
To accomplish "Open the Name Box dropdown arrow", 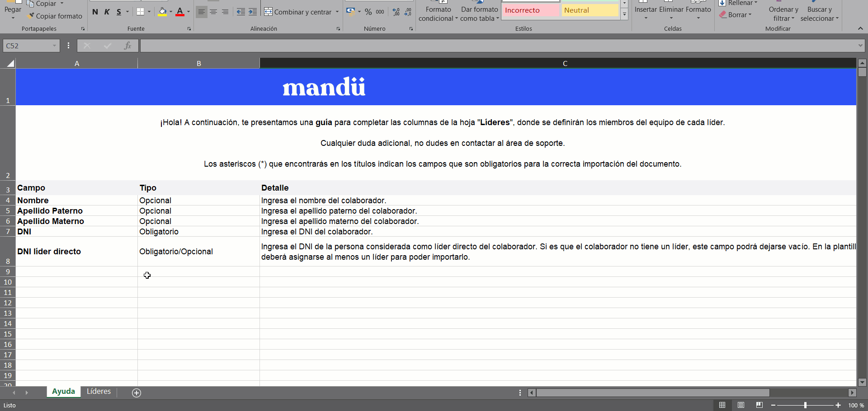I will (55, 46).
